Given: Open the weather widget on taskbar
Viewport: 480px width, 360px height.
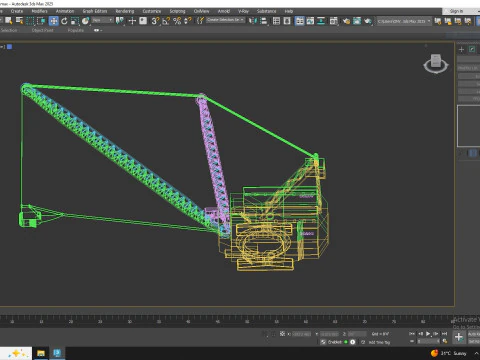Looking at the screenshot, I should click(x=449, y=353).
